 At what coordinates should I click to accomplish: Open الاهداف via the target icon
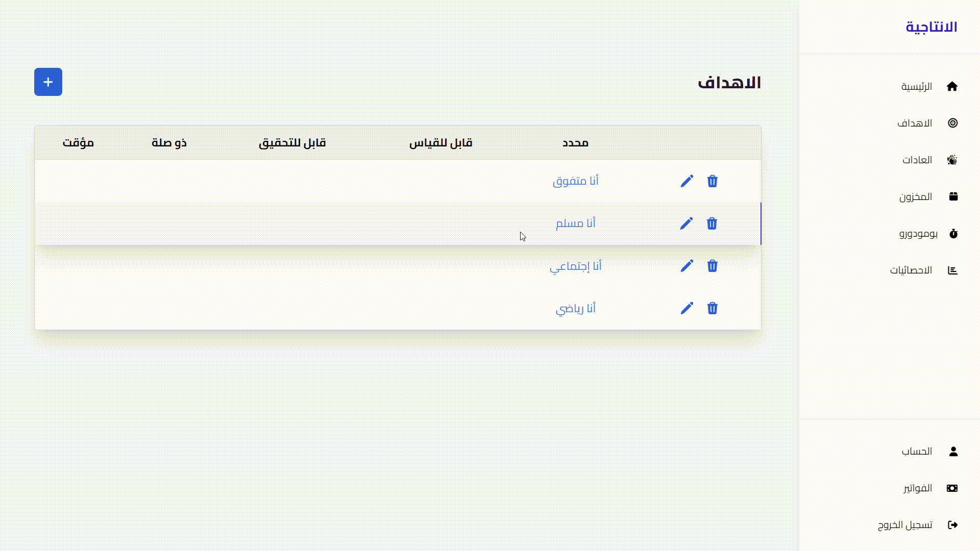point(953,123)
